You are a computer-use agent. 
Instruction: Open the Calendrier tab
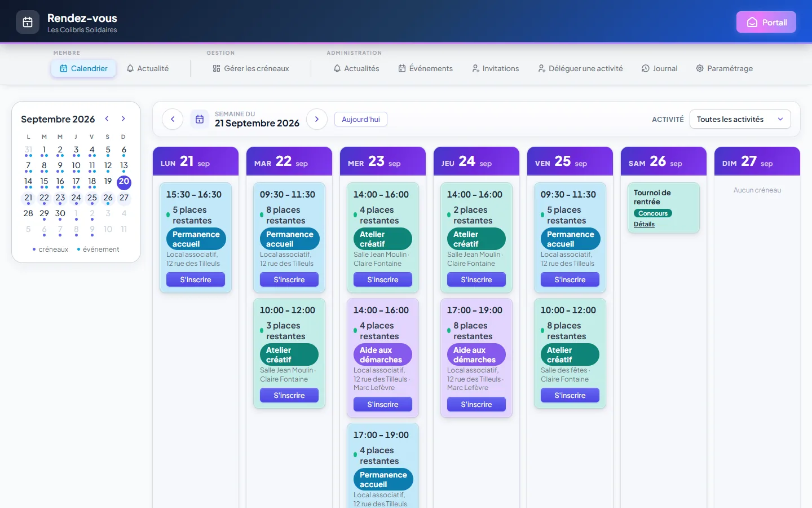tap(83, 68)
